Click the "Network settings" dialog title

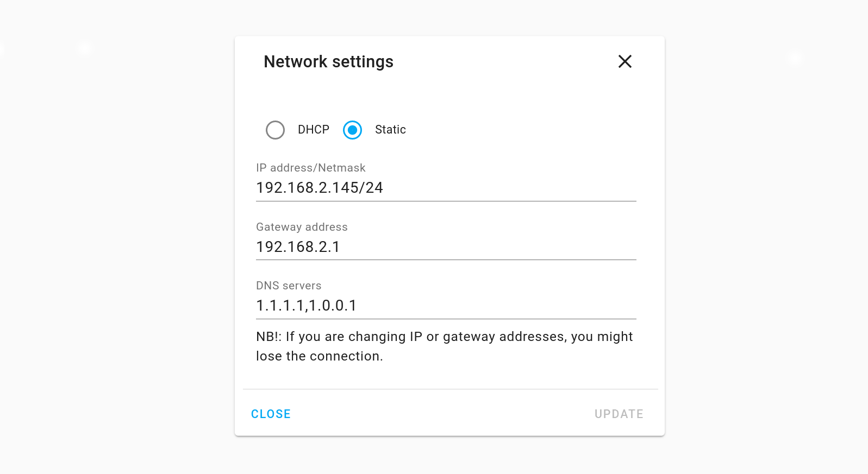[x=328, y=62]
